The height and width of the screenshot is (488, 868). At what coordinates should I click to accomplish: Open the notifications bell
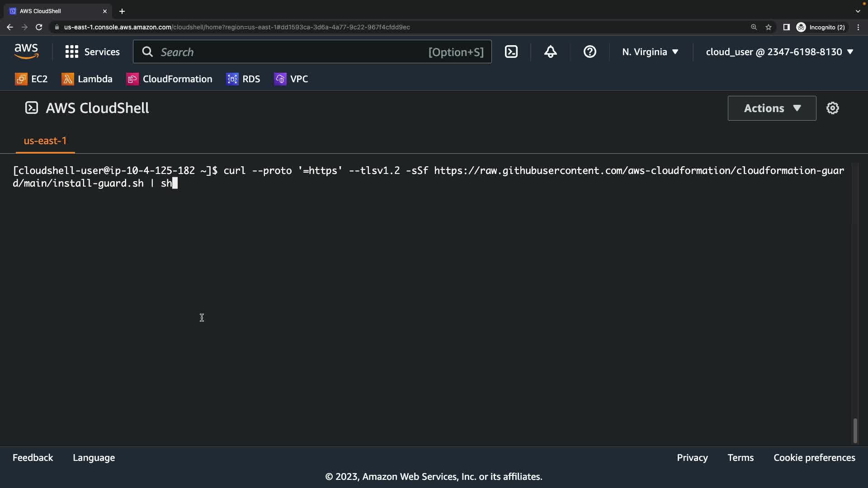[x=550, y=52]
